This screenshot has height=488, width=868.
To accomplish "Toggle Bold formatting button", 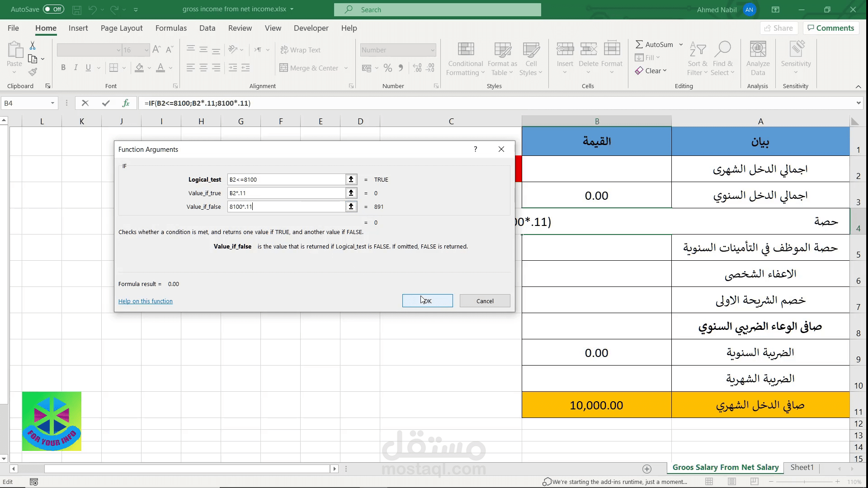I will [63, 68].
